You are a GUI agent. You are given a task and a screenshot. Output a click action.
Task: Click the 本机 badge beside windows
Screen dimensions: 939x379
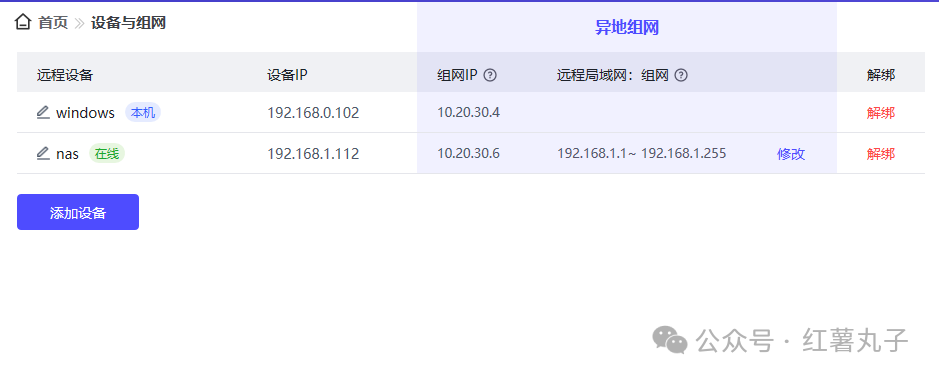pyautogui.click(x=143, y=113)
